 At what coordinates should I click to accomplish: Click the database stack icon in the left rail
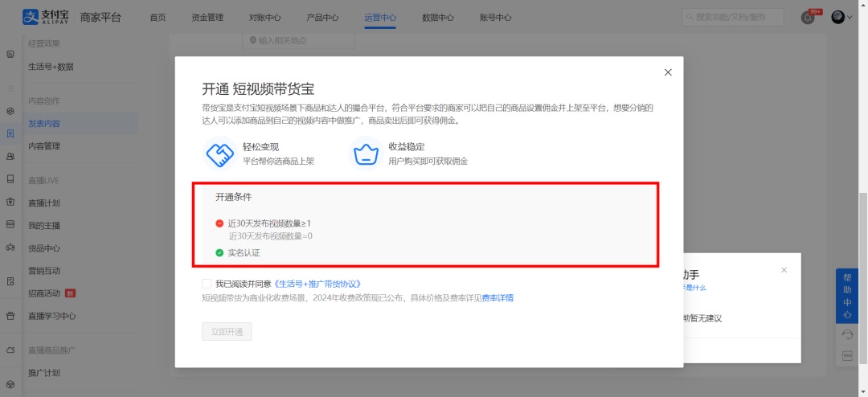pos(10,224)
